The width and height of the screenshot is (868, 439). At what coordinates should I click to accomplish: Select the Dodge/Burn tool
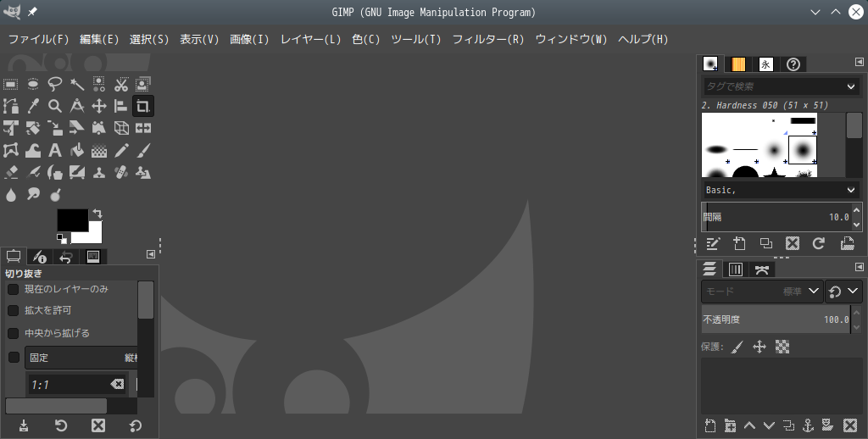point(55,195)
